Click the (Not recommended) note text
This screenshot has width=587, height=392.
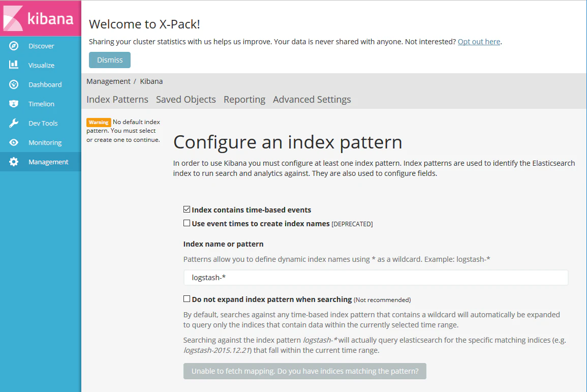click(x=382, y=300)
